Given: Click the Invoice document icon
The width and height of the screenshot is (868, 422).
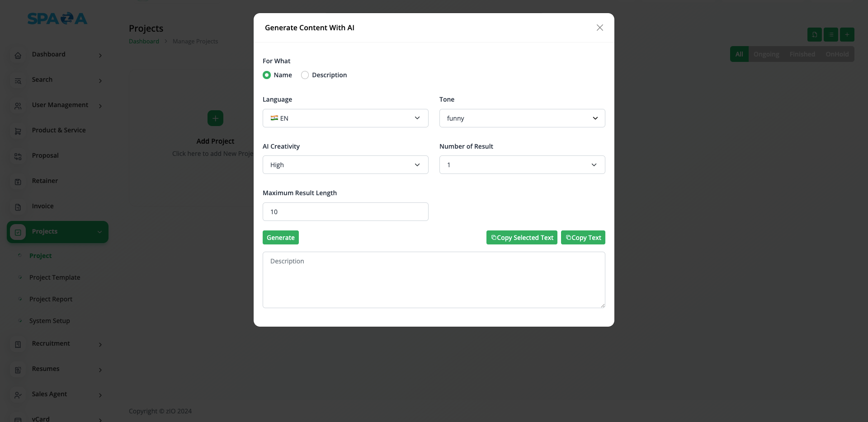Looking at the screenshot, I should click(18, 207).
